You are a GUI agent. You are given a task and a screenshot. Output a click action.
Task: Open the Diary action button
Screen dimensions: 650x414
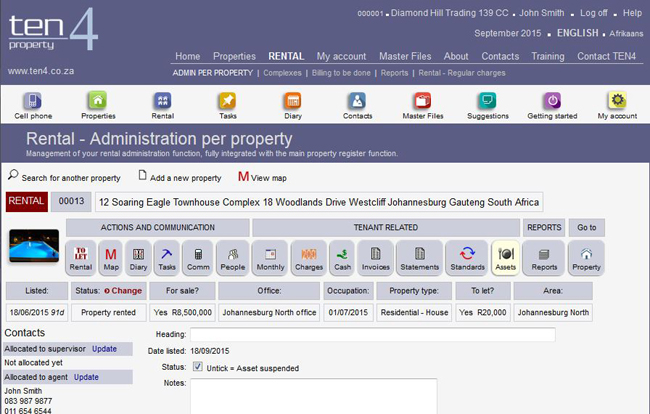coord(138,258)
